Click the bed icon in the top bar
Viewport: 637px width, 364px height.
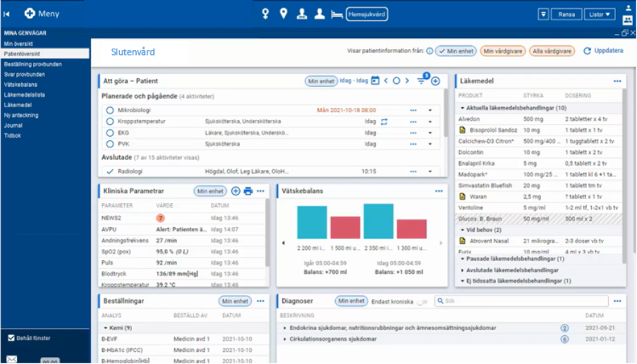[x=336, y=14]
